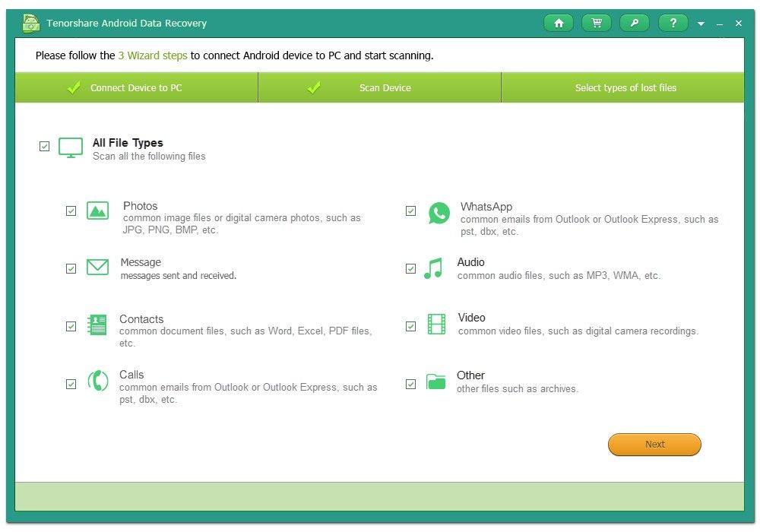The image size is (760, 532).
Task: Click the Message envelope icon
Action: (x=97, y=267)
